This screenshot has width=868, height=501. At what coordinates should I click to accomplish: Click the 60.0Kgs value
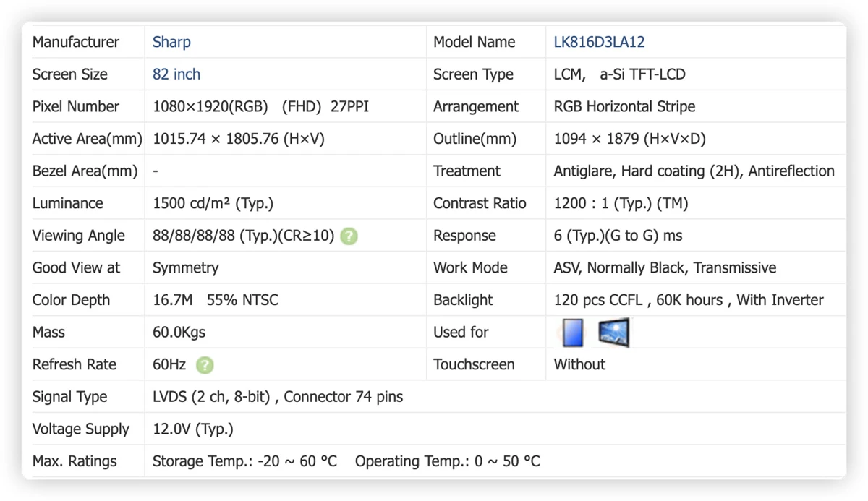click(x=179, y=333)
